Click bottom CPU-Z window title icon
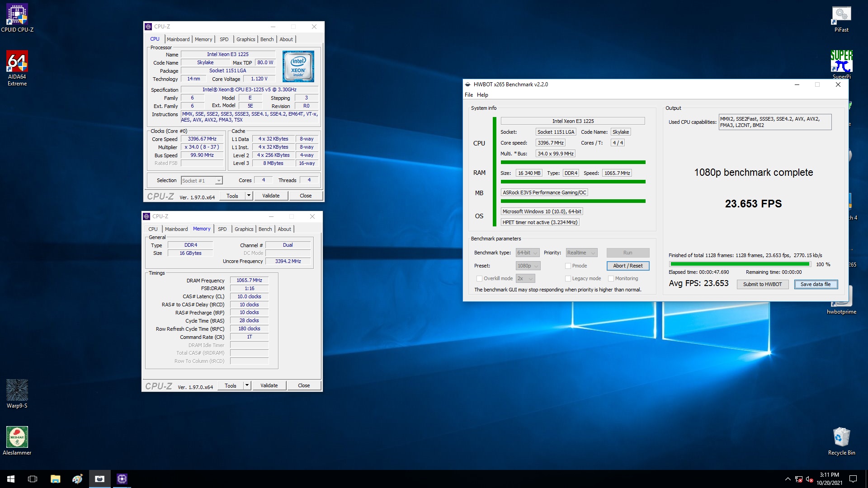 click(146, 216)
